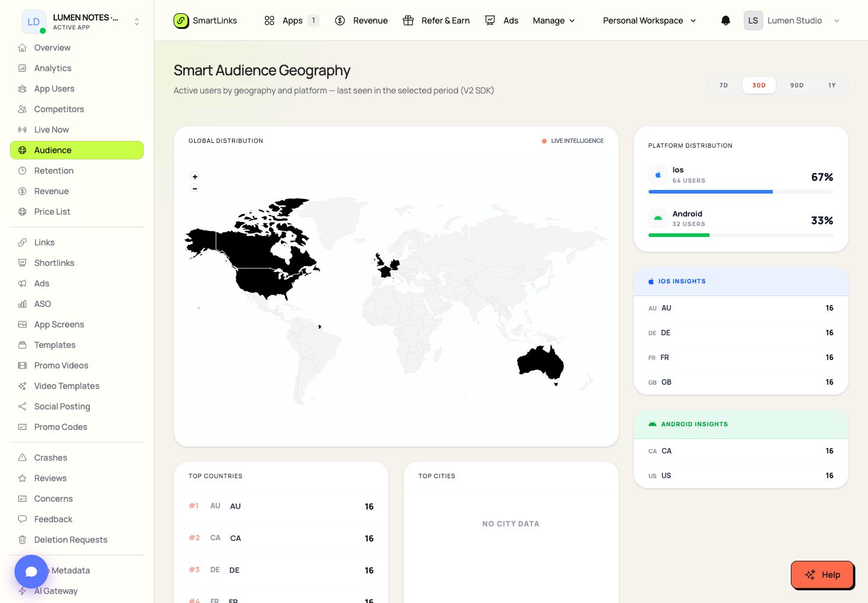Click the Deletion Requests trash icon
This screenshot has height=603, width=868.
pyautogui.click(x=22, y=540)
